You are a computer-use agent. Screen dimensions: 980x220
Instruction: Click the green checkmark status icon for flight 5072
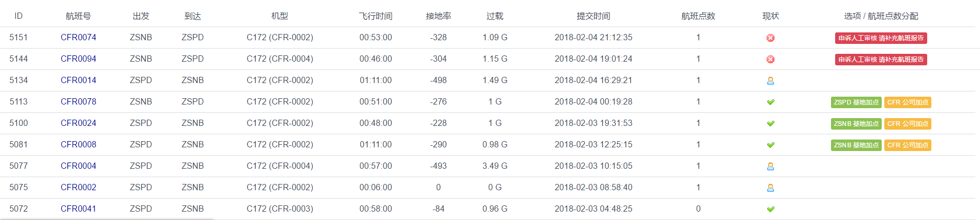point(770,209)
